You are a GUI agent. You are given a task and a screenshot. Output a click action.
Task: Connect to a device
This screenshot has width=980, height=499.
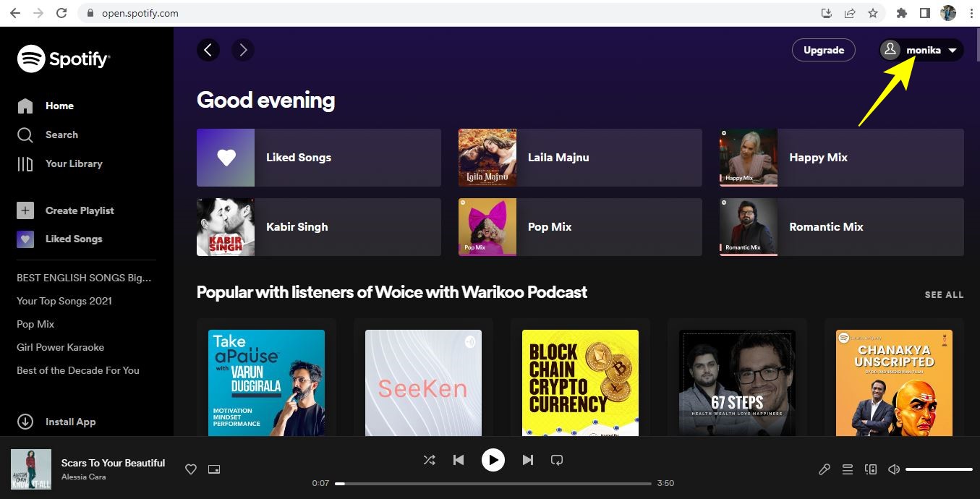click(x=870, y=469)
